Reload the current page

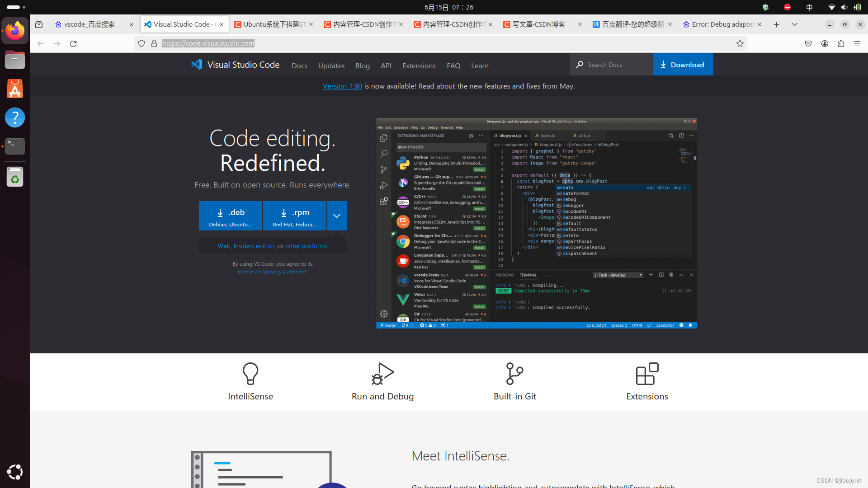[73, 43]
